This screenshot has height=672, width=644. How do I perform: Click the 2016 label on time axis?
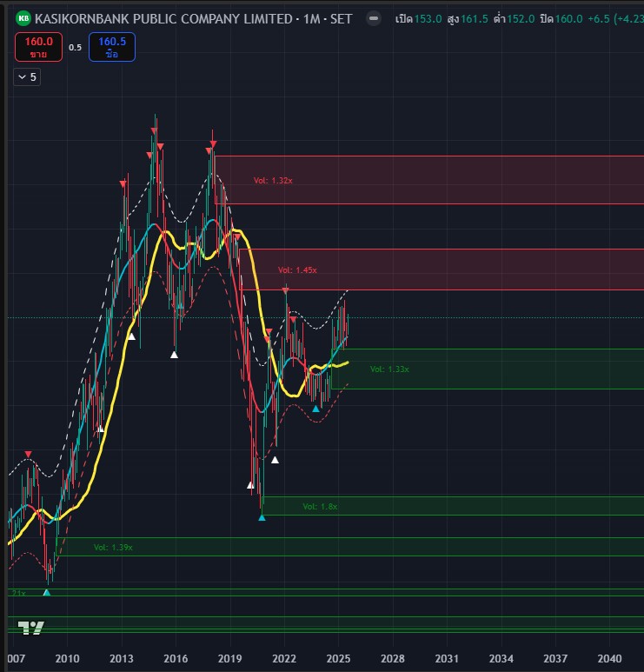[176, 659]
